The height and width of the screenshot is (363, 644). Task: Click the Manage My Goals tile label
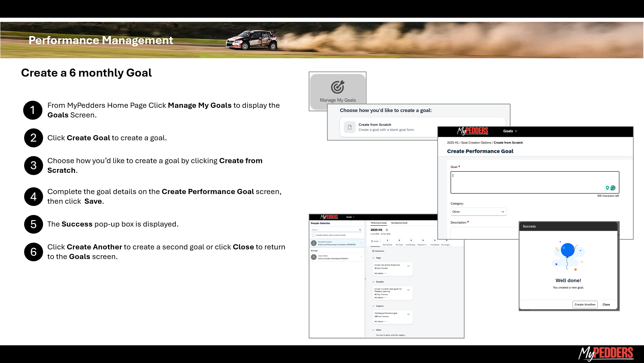click(x=338, y=100)
